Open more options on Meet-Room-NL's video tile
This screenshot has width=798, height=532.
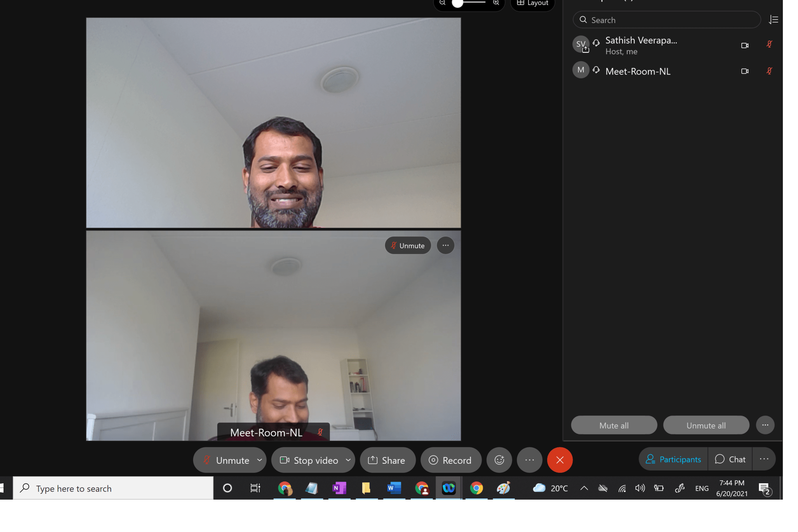click(x=445, y=245)
